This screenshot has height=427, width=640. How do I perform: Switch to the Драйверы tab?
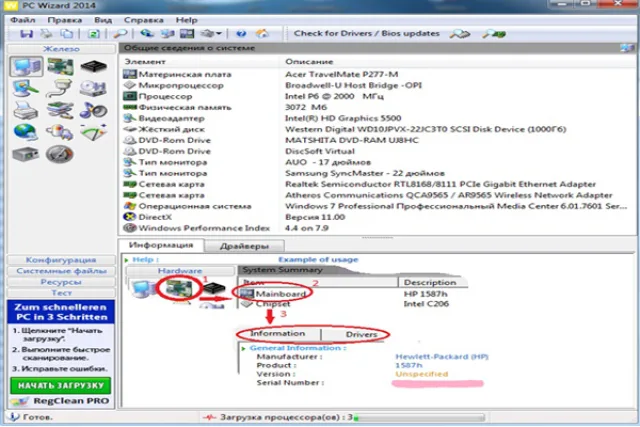[x=244, y=246]
